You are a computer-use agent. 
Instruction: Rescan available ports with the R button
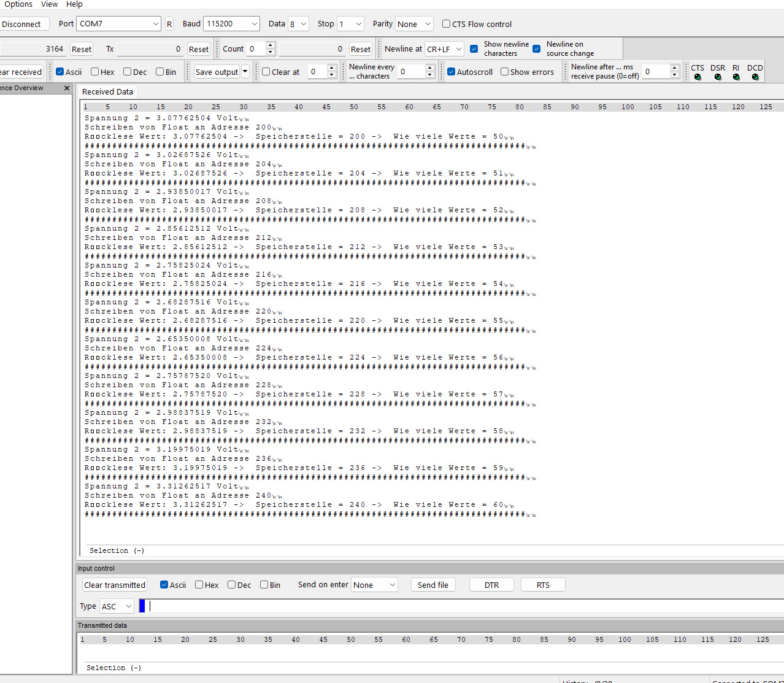pyautogui.click(x=169, y=23)
